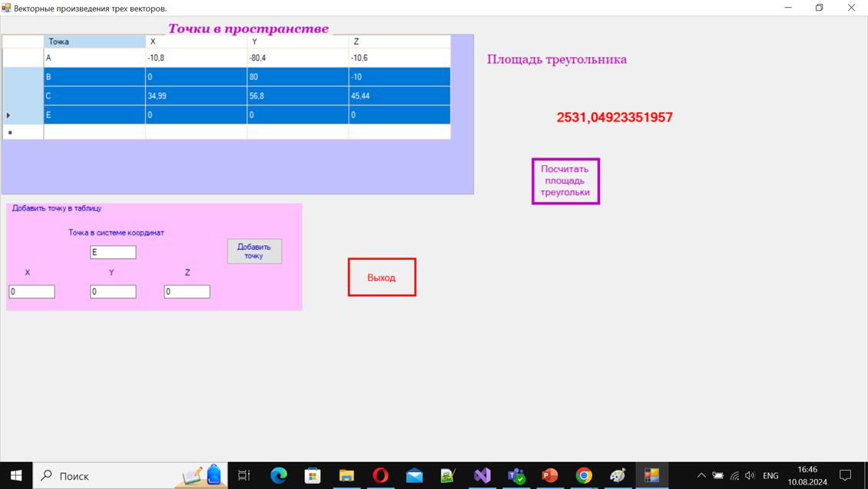Focus the point name field containing 'E'
Screen dimensions: 868x489
point(113,252)
